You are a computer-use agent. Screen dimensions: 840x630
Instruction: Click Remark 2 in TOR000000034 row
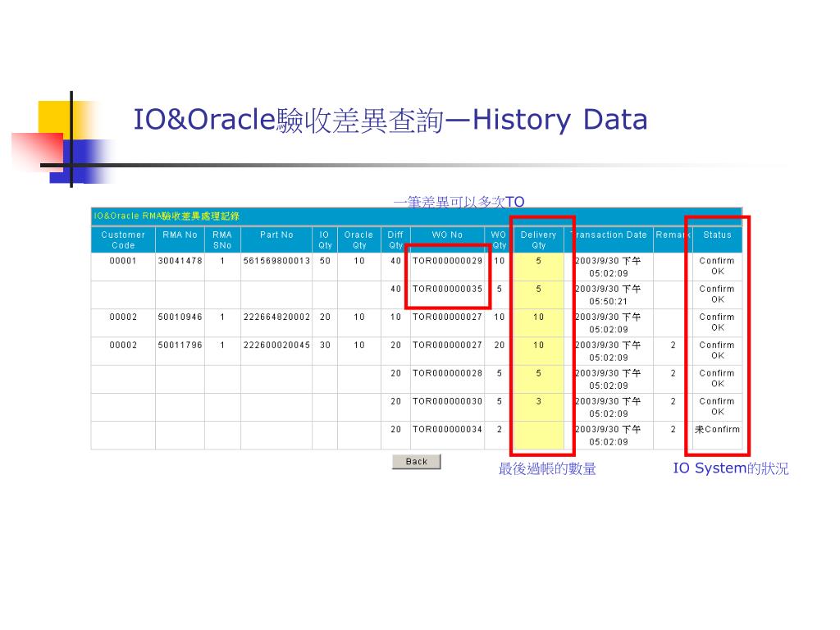[x=673, y=429]
